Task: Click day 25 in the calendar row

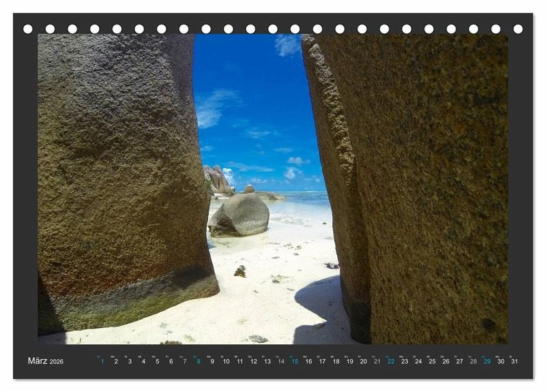Action: click(432, 361)
